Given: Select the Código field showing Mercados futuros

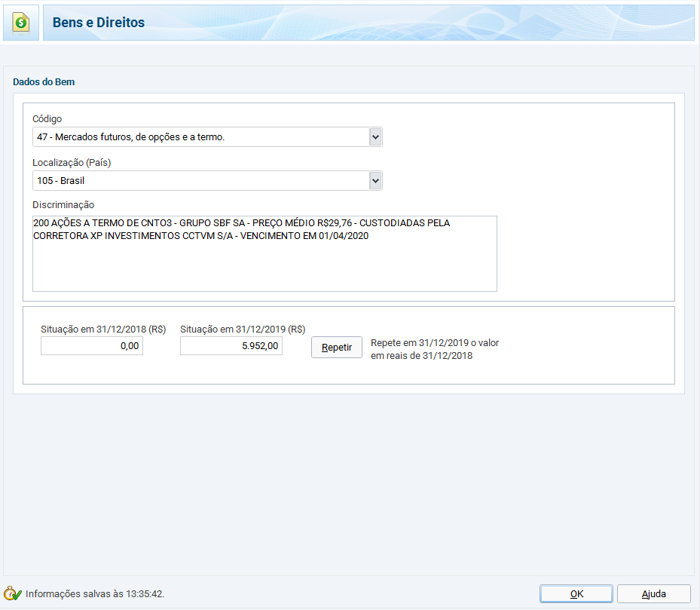Looking at the screenshot, I should coord(200,137).
